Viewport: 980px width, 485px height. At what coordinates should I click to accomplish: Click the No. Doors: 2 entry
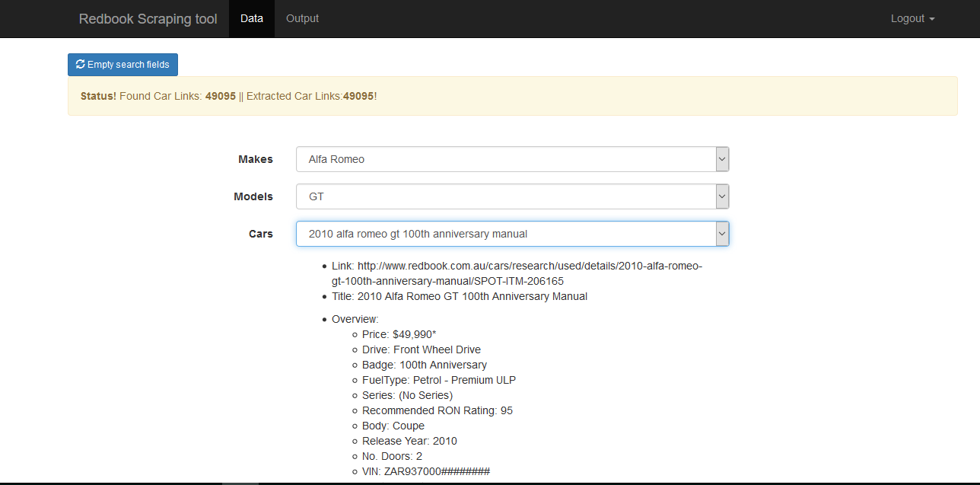(x=392, y=456)
